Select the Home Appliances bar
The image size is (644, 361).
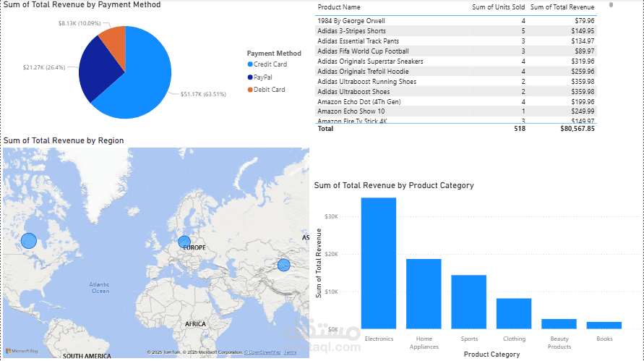point(424,294)
